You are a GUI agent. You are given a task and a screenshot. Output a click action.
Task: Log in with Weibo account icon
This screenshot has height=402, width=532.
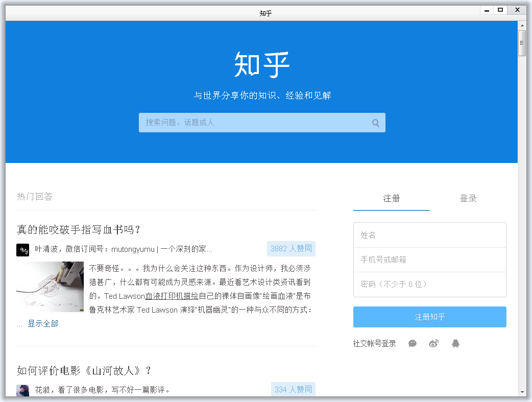433,343
